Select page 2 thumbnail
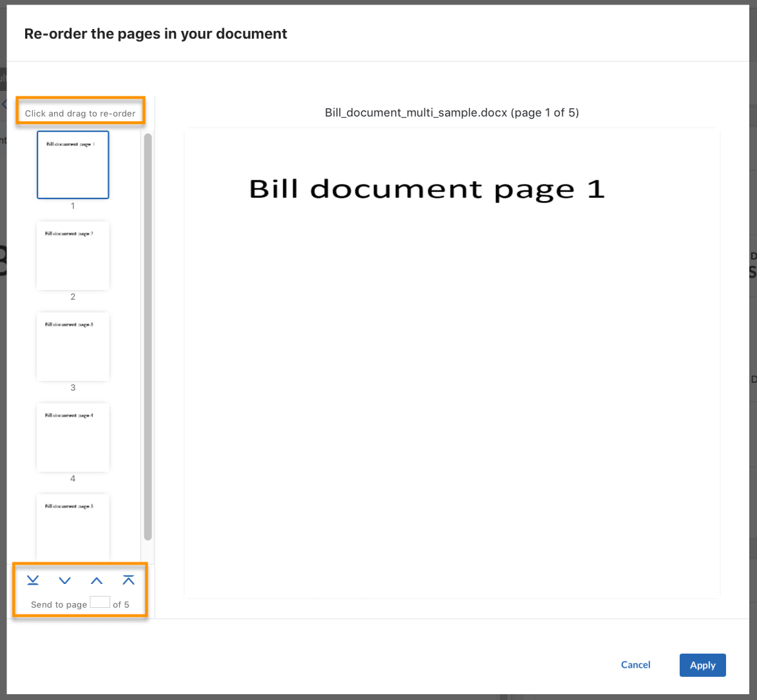Image resolution: width=757 pixels, height=700 pixels. pos(73,255)
